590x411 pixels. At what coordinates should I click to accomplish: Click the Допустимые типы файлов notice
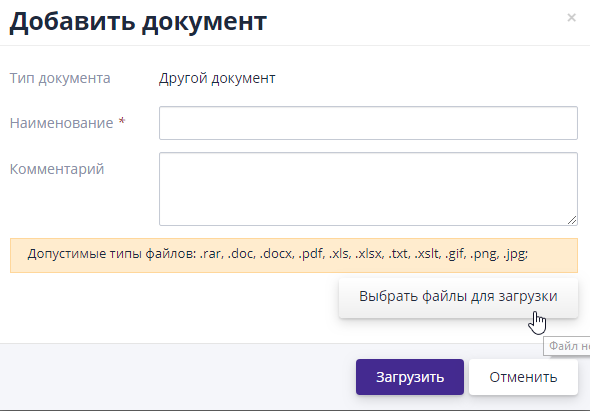click(x=293, y=255)
